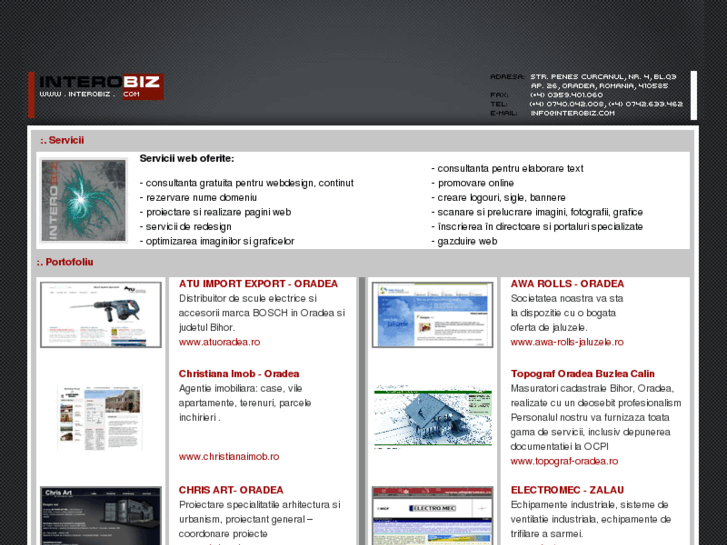The image size is (727, 545).
Task: Click the telephone numbers line in header
Action: tap(606, 104)
